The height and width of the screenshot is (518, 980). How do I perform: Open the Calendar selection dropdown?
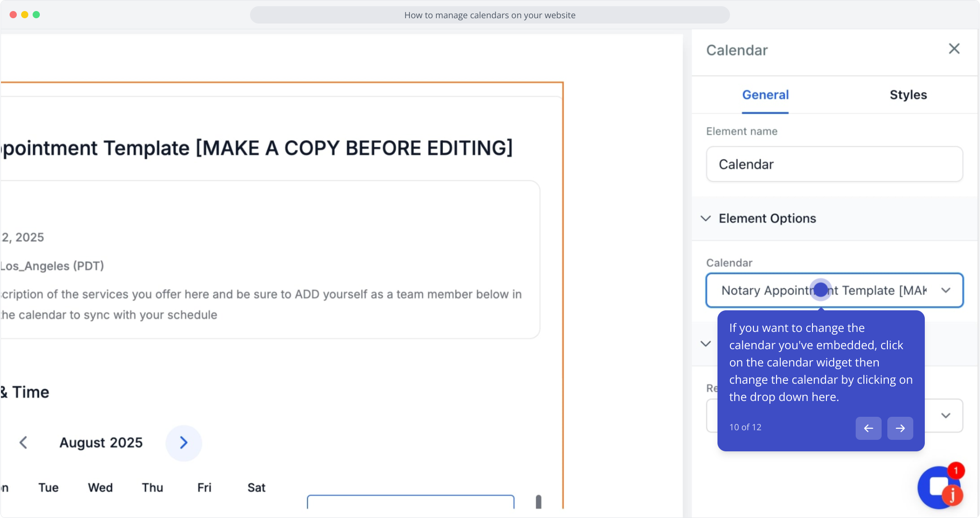(x=834, y=290)
